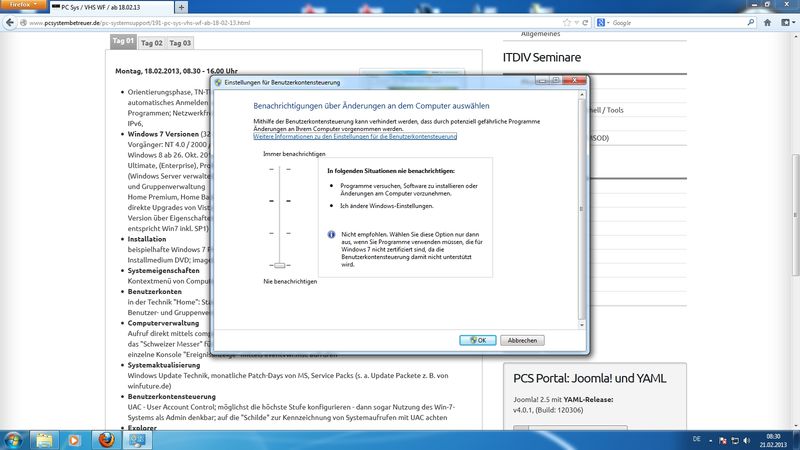Viewport: 800px width, 450px height.
Task: Click the Computerverwaltung bullet heading
Action: [x=163, y=323]
